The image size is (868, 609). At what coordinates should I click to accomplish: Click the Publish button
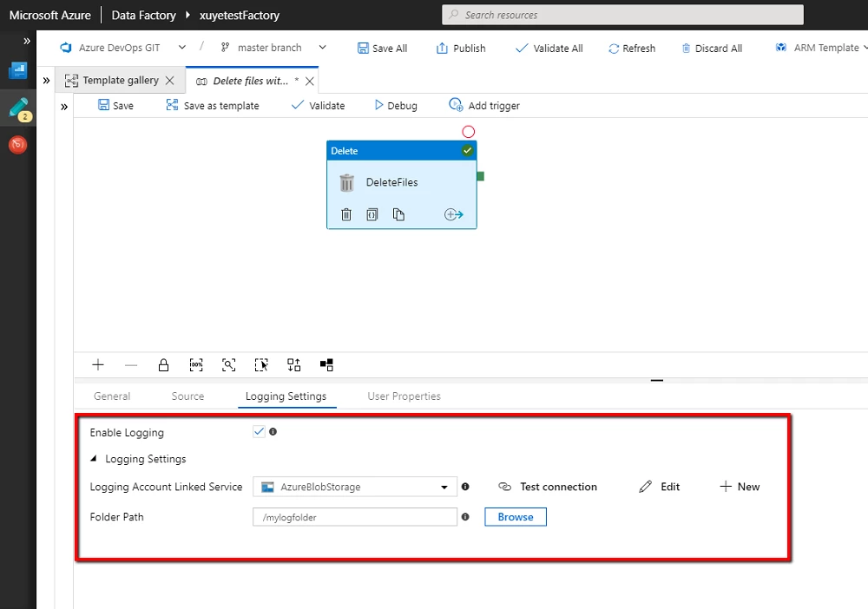(x=461, y=48)
